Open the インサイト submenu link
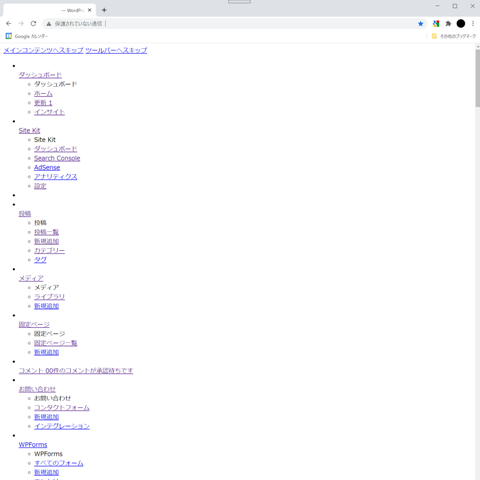480x480 pixels. [49, 112]
